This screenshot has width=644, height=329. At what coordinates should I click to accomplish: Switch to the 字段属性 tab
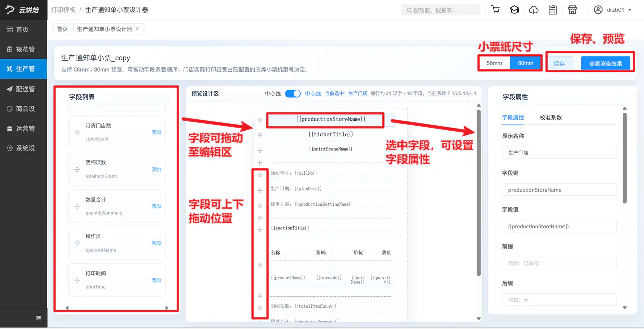click(x=513, y=117)
